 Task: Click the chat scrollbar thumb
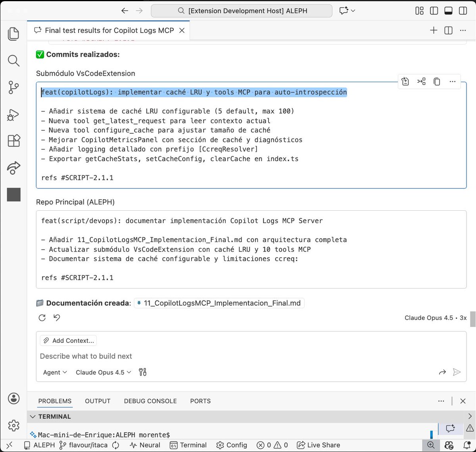click(473, 319)
